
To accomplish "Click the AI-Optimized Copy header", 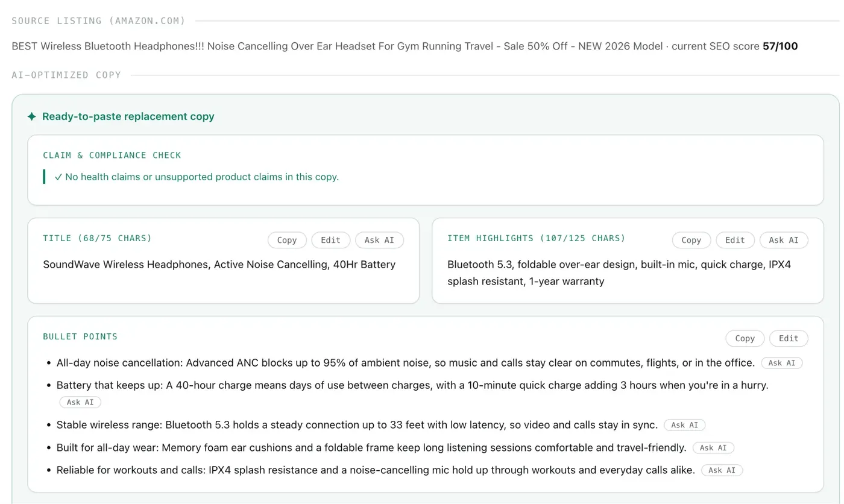I will [66, 75].
